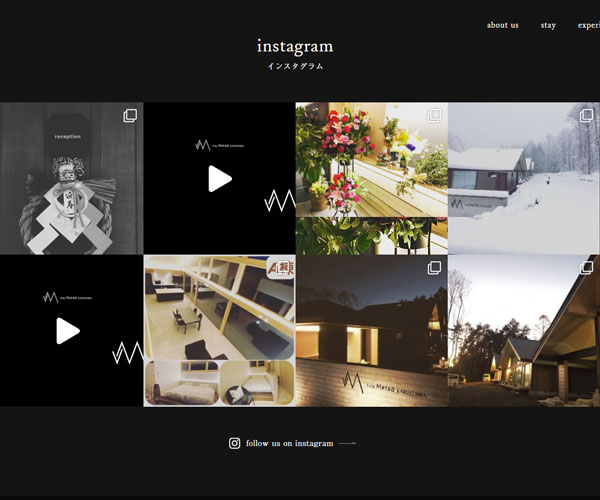Click the arrow after follow us on instagram
The image size is (600, 500).
tap(347, 443)
